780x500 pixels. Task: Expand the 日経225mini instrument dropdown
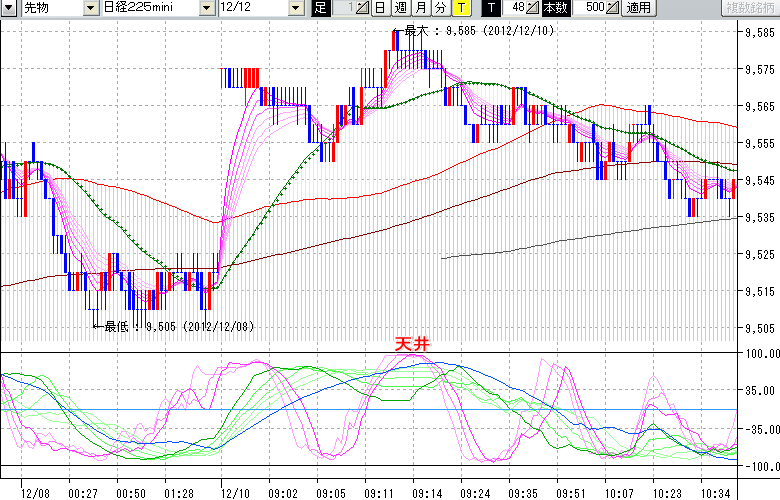point(206,8)
